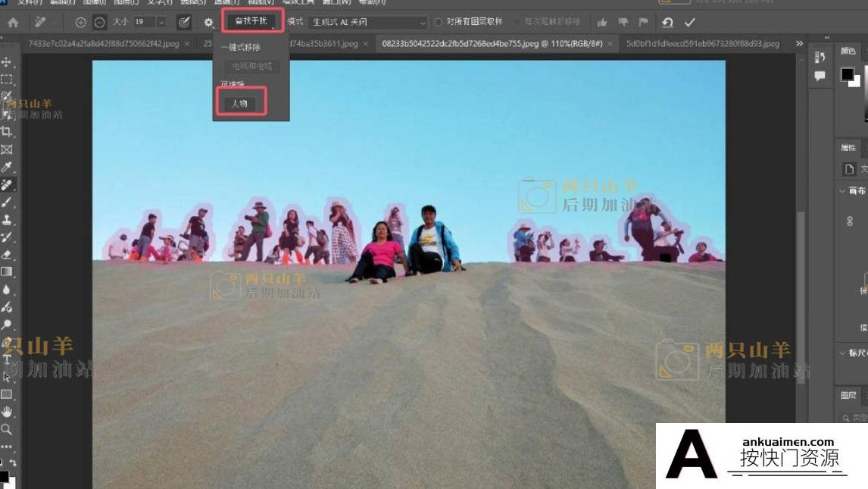
Task: Select the add-to-brush-stroke mode icon
Action: (x=80, y=23)
